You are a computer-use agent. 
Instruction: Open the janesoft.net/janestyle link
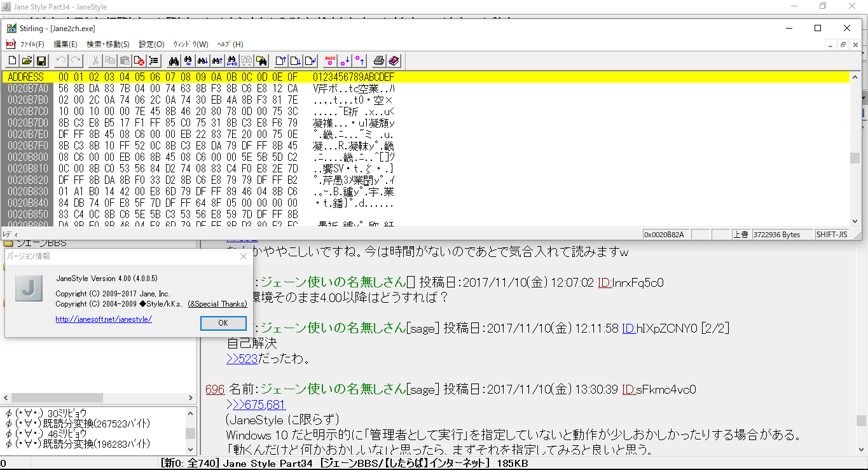point(104,319)
